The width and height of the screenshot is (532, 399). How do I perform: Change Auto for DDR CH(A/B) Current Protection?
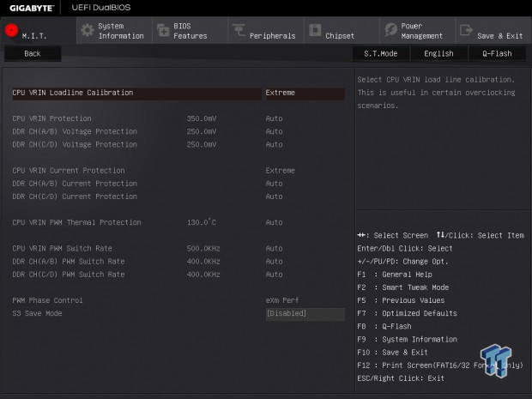point(274,184)
